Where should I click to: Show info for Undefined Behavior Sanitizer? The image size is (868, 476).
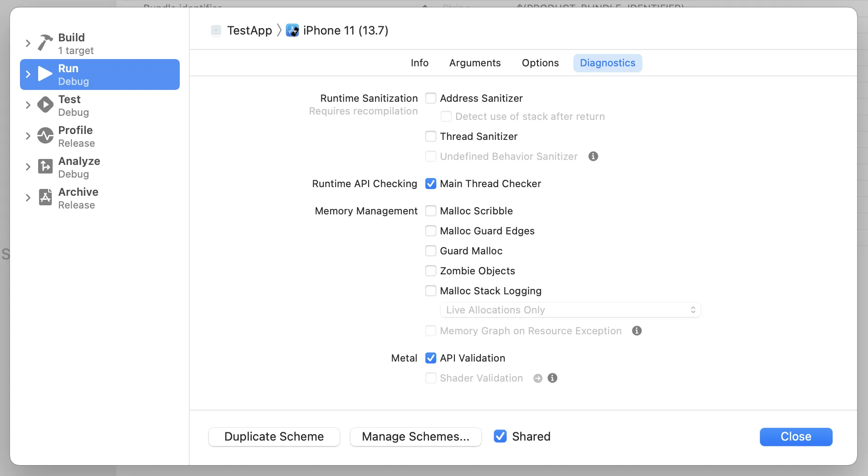click(593, 156)
